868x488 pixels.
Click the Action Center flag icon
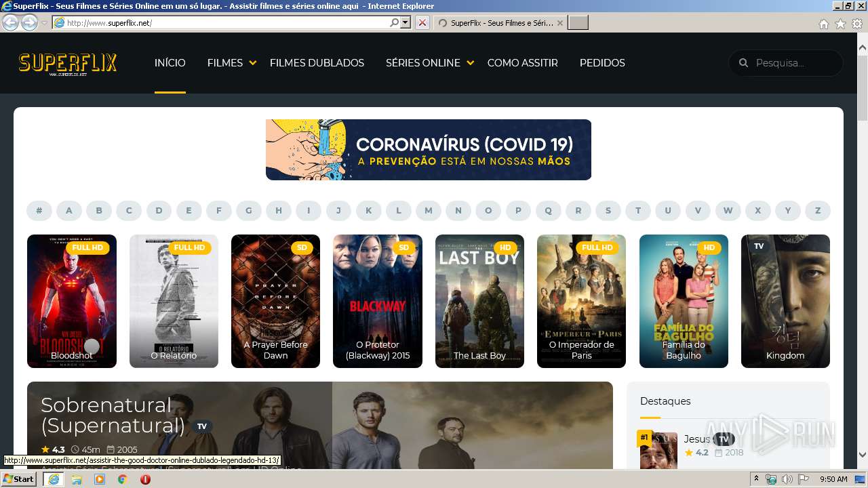[803, 479]
